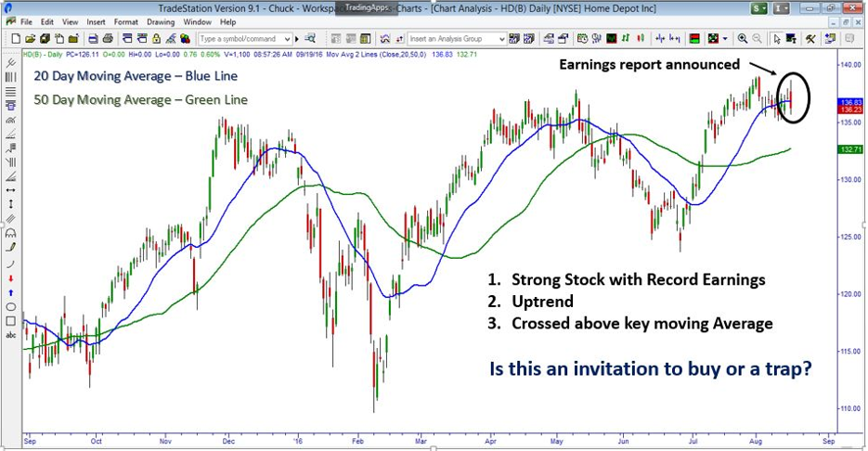The height and width of the screenshot is (451, 868).
Task: Select the horizontal double-arrow drawing tool
Action: [x=10, y=190]
